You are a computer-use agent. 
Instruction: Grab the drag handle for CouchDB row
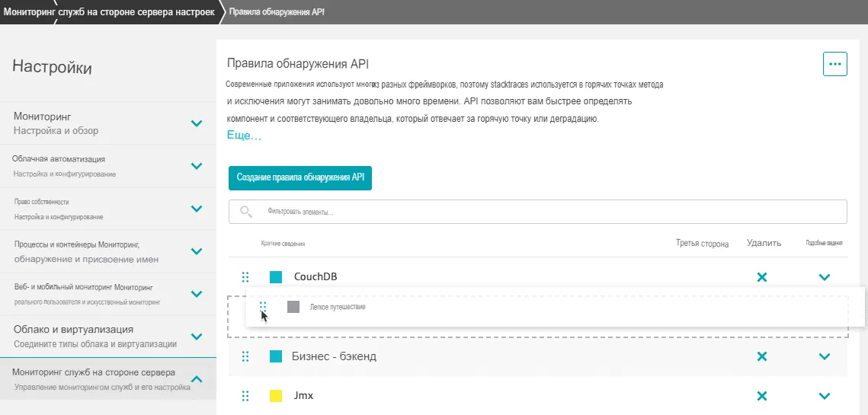click(245, 277)
